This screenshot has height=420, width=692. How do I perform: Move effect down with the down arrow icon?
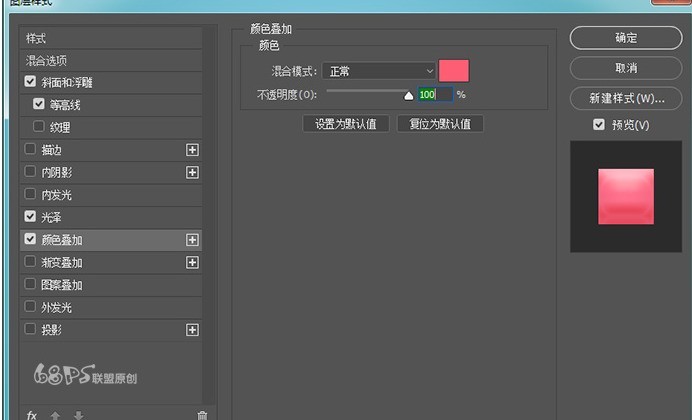(x=79, y=415)
